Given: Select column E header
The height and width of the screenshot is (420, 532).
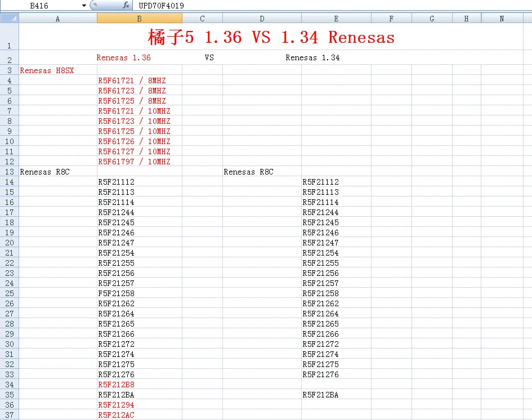Looking at the screenshot, I should pyautogui.click(x=336, y=19).
